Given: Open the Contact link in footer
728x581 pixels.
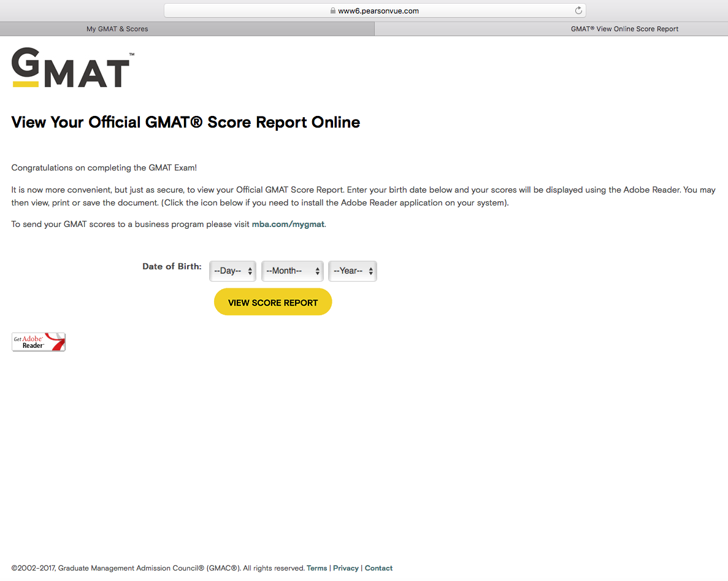Looking at the screenshot, I should tap(378, 568).
